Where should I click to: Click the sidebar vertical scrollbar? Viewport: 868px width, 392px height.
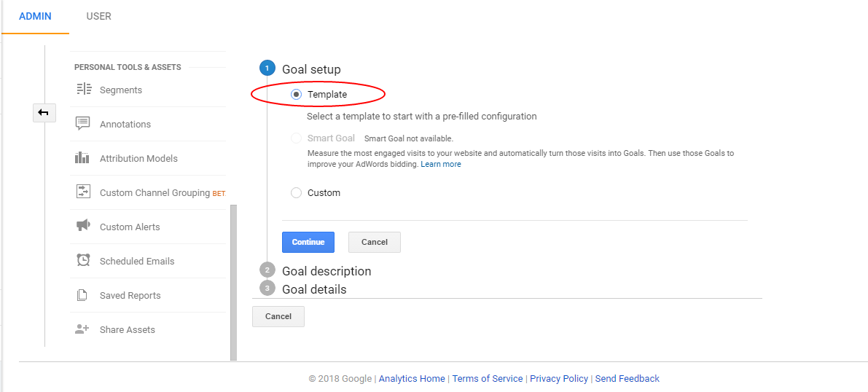pos(233,283)
